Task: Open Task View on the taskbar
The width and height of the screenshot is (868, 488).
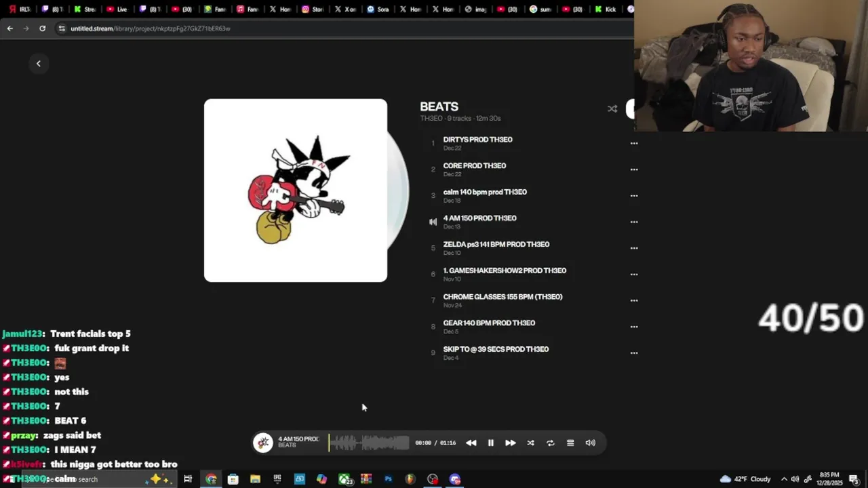Action: click(x=188, y=479)
